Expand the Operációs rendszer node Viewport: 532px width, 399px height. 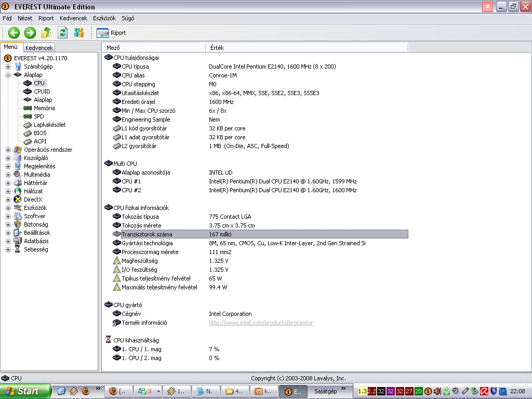8,150
